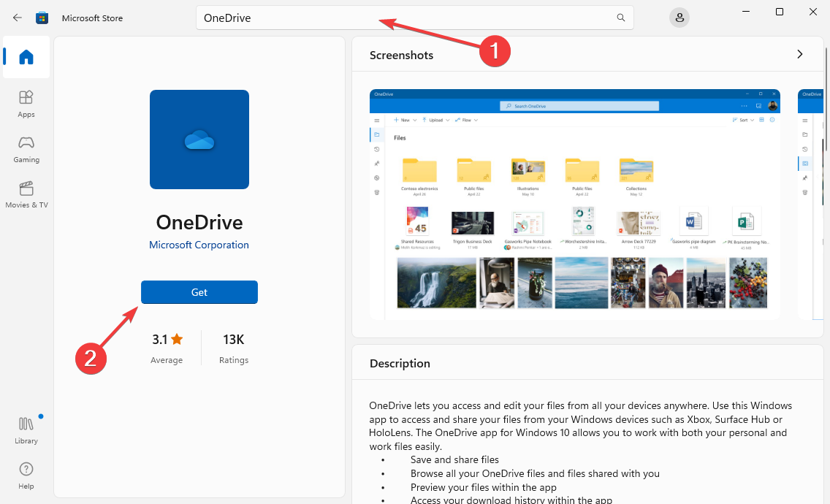This screenshot has width=830, height=504.
Task: Open the Gaming section in sidebar
Action: click(x=26, y=149)
